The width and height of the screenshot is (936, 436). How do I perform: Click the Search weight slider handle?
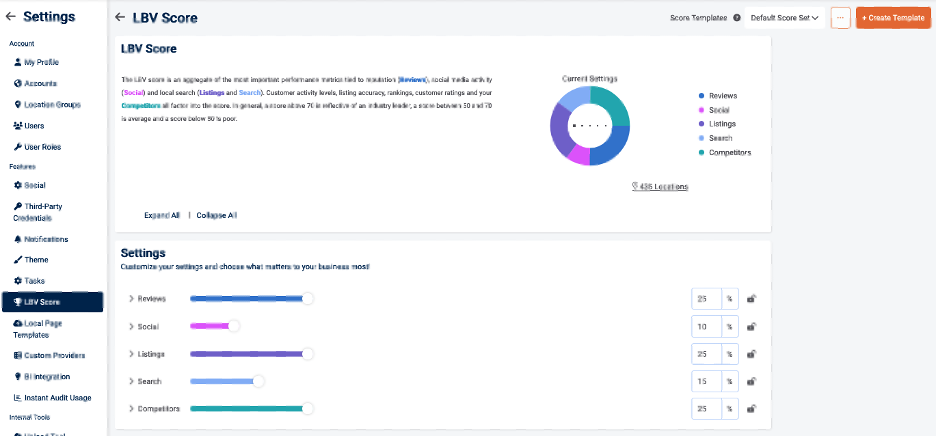pyautogui.click(x=259, y=381)
